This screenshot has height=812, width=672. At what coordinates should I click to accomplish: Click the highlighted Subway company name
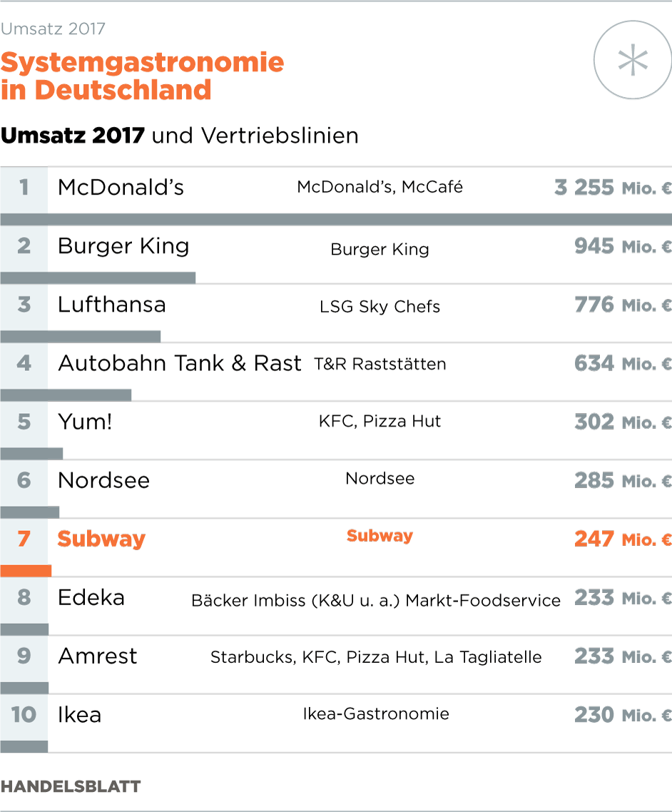[101, 539]
